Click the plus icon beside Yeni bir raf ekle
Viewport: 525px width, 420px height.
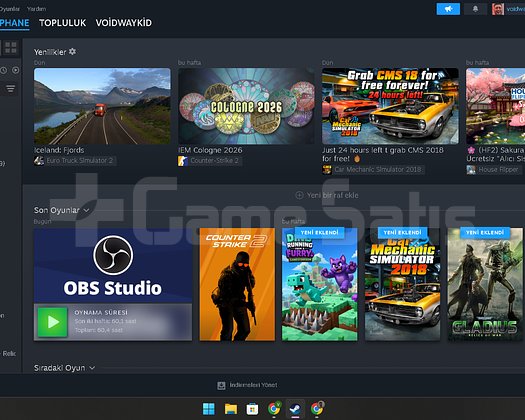point(299,195)
